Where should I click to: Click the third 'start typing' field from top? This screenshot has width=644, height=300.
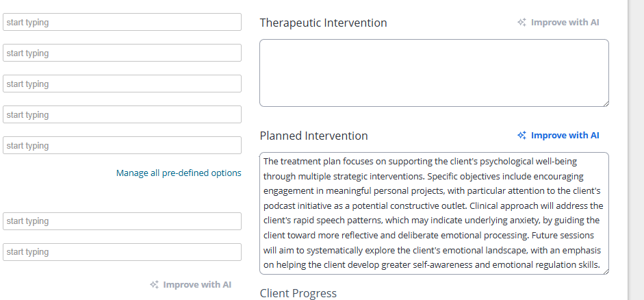(122, 84)
